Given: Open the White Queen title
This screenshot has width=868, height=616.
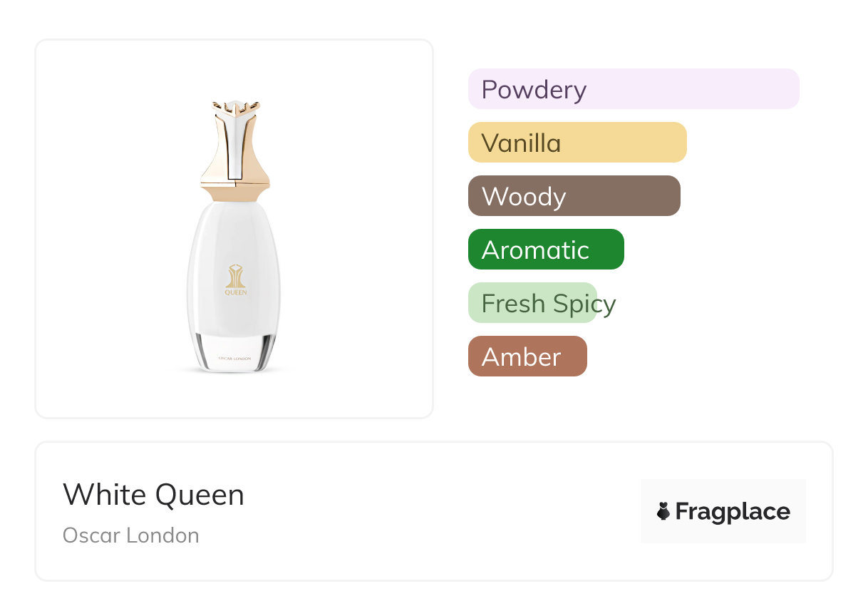Looking at the screenshot, I should (153, 494).
